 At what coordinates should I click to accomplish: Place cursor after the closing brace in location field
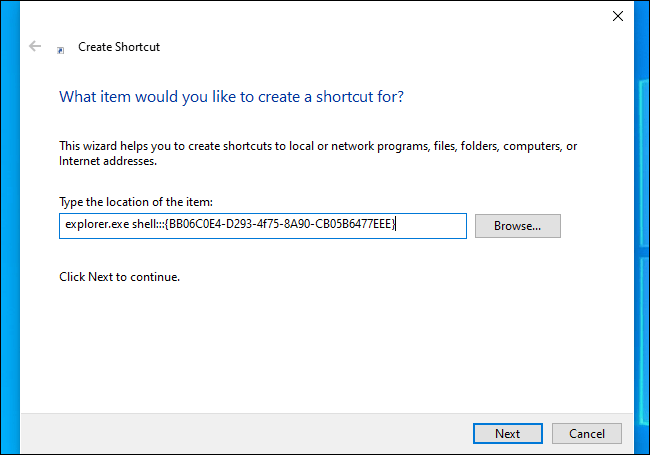click(399, 226)
